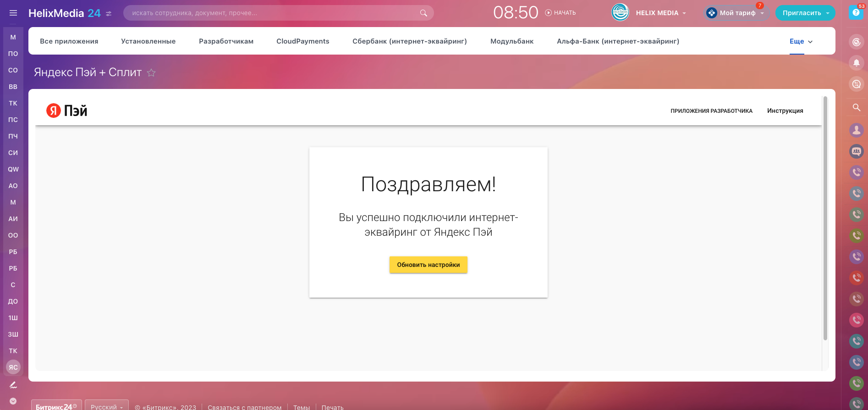Image resolution: width=868 pixels, height=410 pixels.
Task: Open the ВВ item in left sidebar
Action: point(13,87)
